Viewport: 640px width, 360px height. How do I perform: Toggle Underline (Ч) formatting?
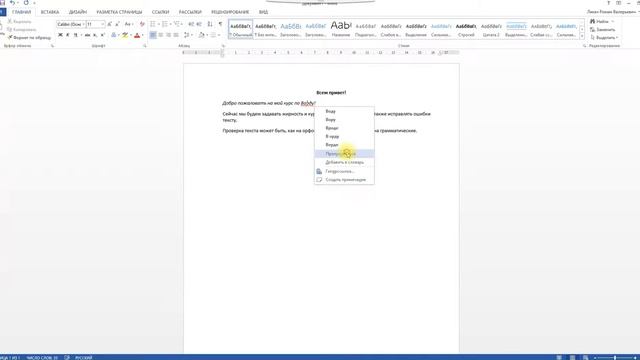[x=75, y=36]
